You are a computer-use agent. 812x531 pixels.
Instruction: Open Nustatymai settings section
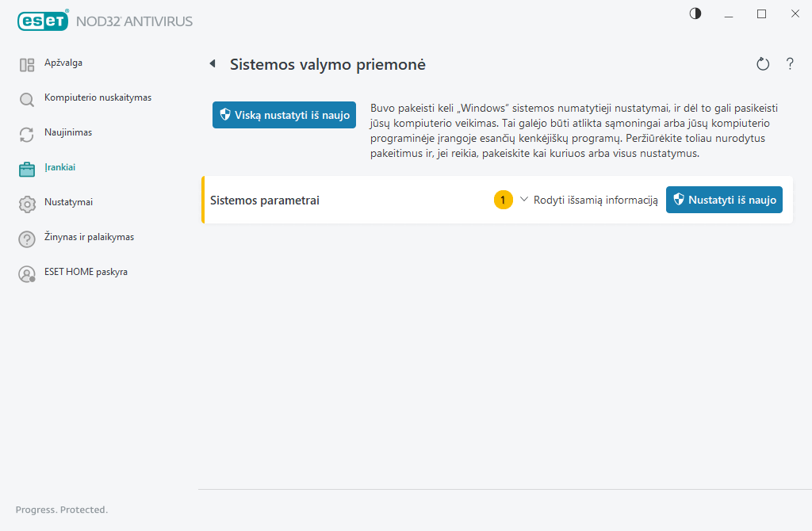(x=68, y=203)
